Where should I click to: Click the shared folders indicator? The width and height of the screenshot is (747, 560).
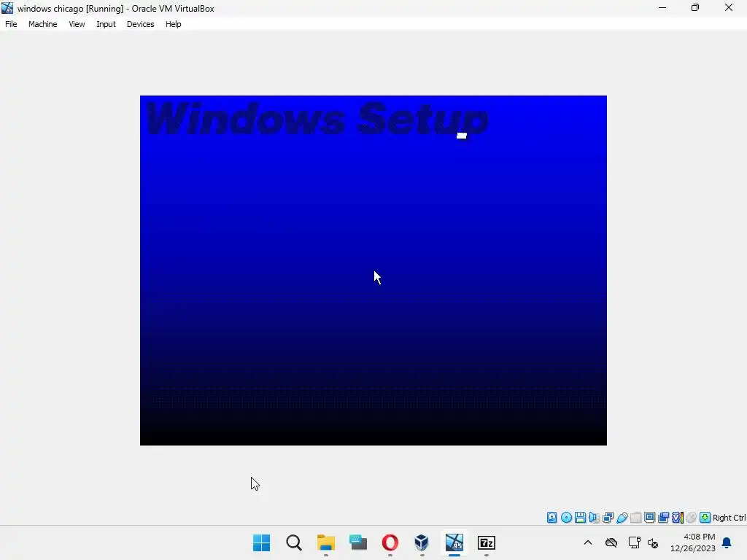pos(636,518)
